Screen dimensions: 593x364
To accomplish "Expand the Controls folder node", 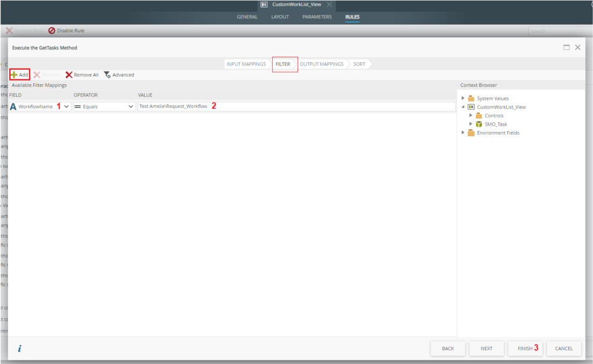I will click(471, 115).
